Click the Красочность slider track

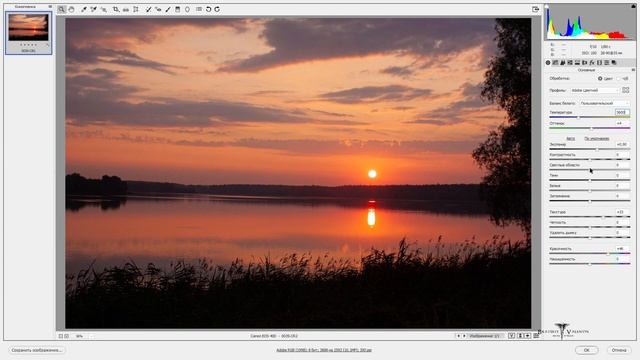tap(589, 253)
